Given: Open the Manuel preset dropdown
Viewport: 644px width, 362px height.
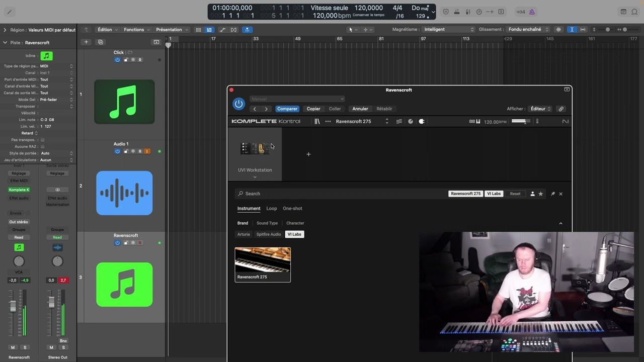Looking at the screenshot, I should click(x=297, y=99).
